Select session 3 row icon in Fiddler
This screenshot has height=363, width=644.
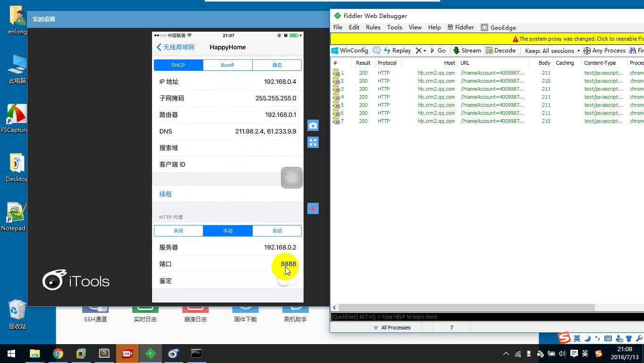336,89
